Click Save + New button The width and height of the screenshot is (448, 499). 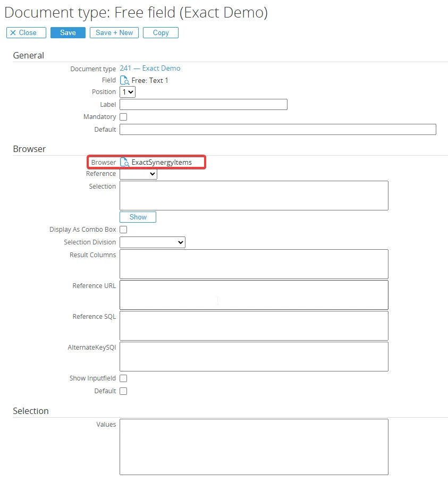click(x=114, y=33)
